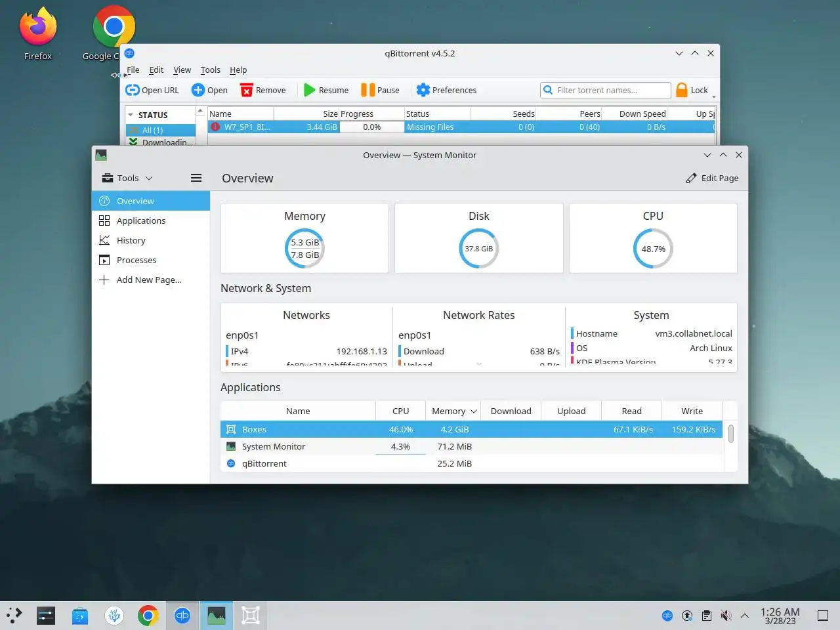Click the System Settings taskbar icon
Image resolution: width=840 pixels, height=630 pixels.
point(46,615)
